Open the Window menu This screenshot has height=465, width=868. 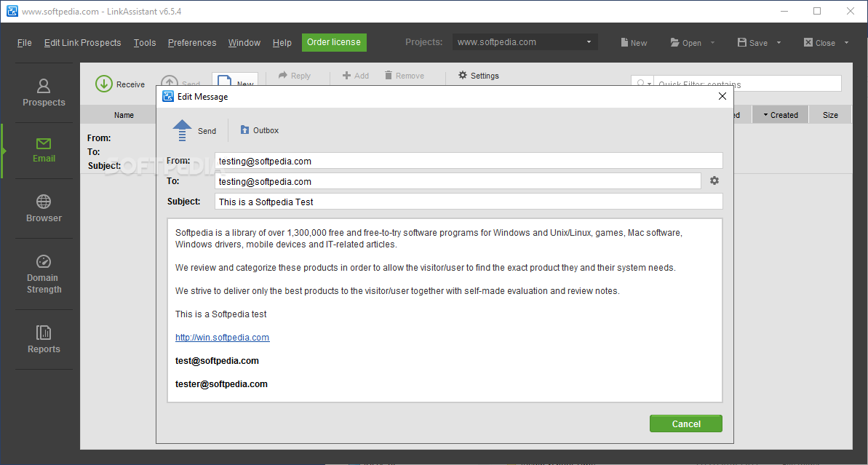244,43
